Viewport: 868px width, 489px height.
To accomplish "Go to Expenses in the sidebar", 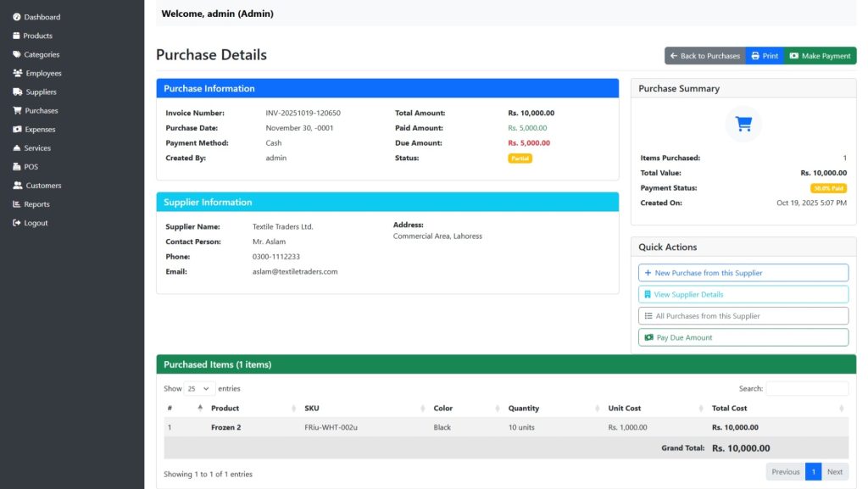I will pos(40,130).
